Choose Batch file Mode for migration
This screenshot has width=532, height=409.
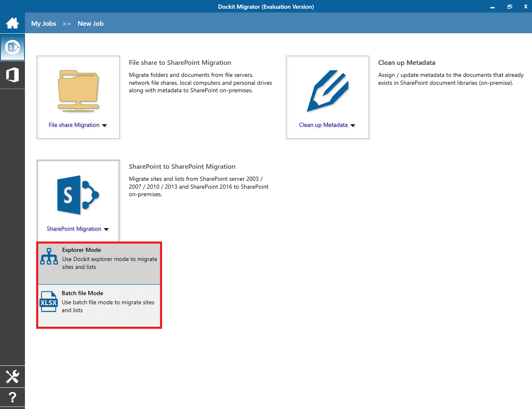pyautogui.click(x=99, y=306)
